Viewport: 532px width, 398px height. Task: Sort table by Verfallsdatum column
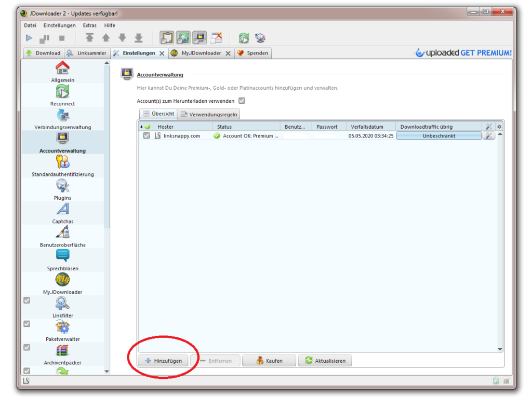click(370, 127)
